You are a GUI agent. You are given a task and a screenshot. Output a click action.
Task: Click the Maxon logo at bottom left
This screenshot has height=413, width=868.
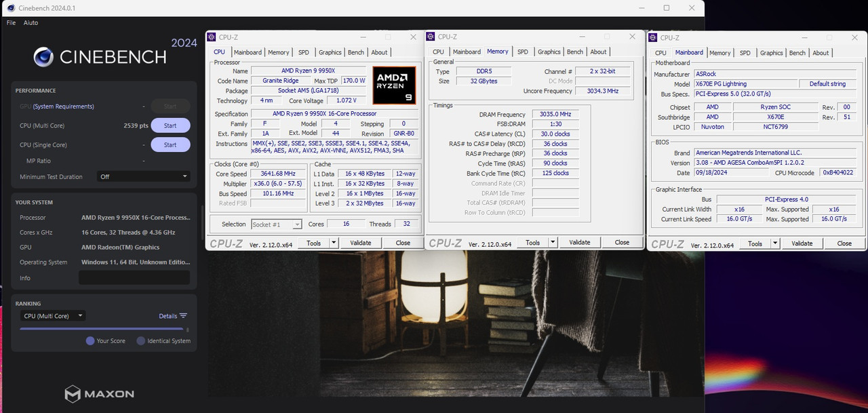point(100,394)
